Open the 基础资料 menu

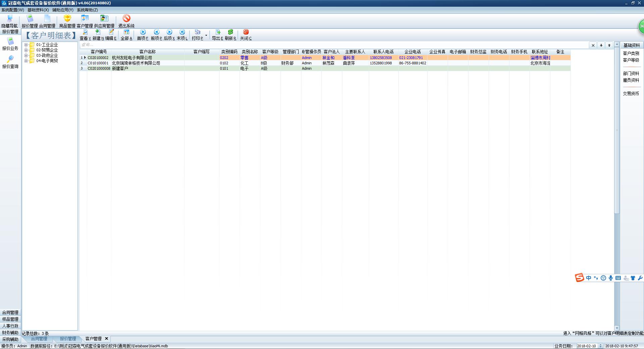pos(38,10)
